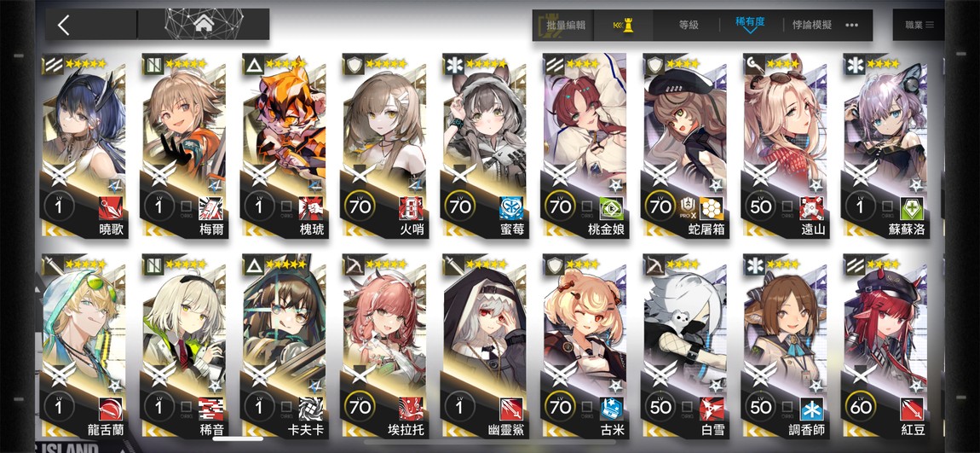Tap 蜜莓's blue skill icon

click(x=511, y=207)
